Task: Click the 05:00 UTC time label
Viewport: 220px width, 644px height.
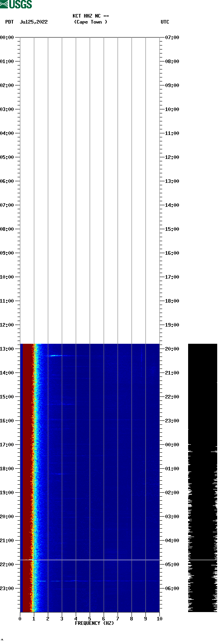Action: 172,565
